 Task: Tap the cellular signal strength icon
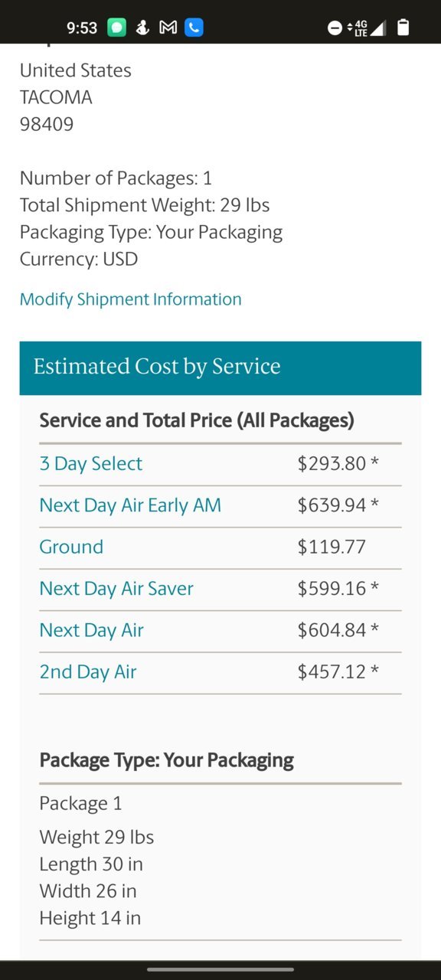point(377,28)
